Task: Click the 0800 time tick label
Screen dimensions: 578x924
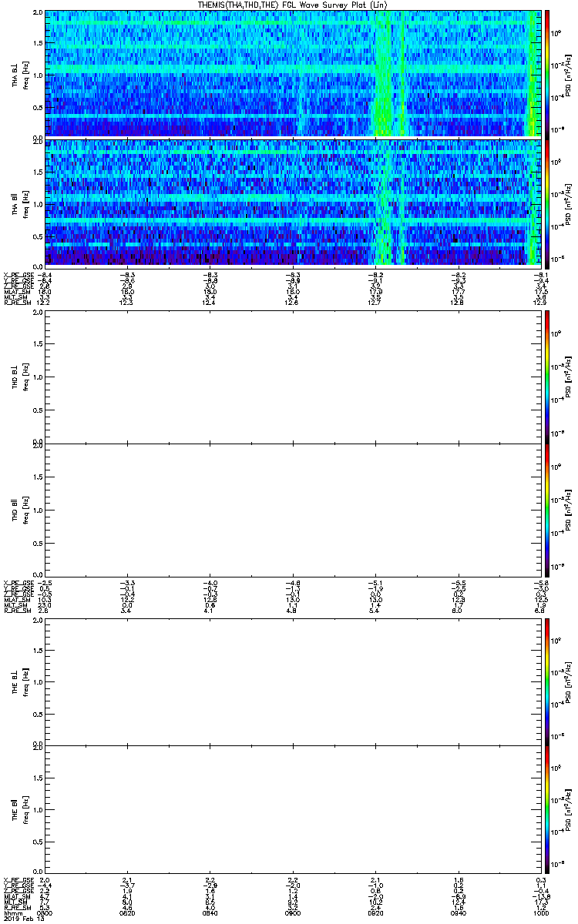Action: (45, 912)
